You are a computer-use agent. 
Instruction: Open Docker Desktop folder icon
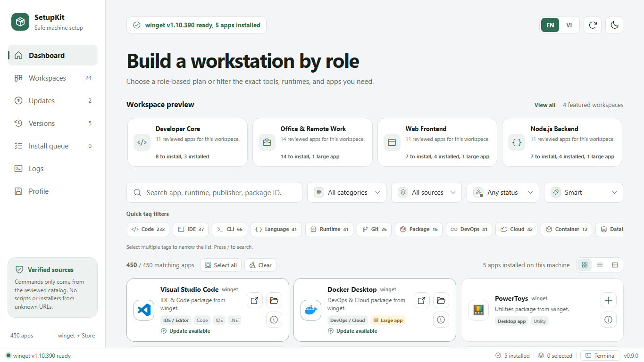pos(441,300)
